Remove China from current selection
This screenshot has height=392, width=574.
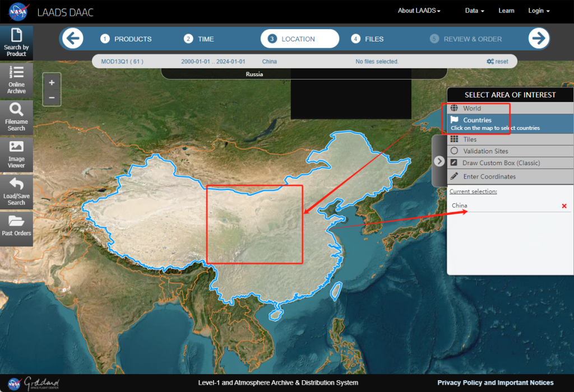[x=564, y=206]
